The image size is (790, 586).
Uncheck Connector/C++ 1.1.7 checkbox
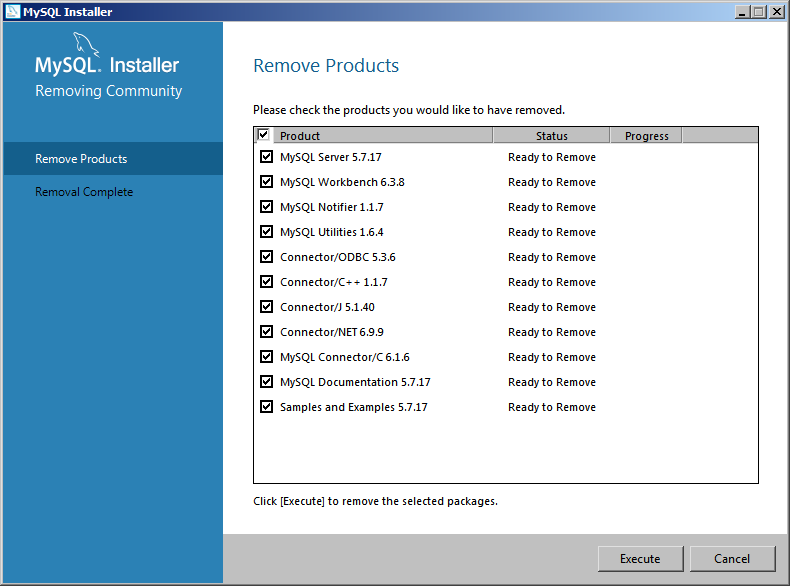(x=267, y=282)
